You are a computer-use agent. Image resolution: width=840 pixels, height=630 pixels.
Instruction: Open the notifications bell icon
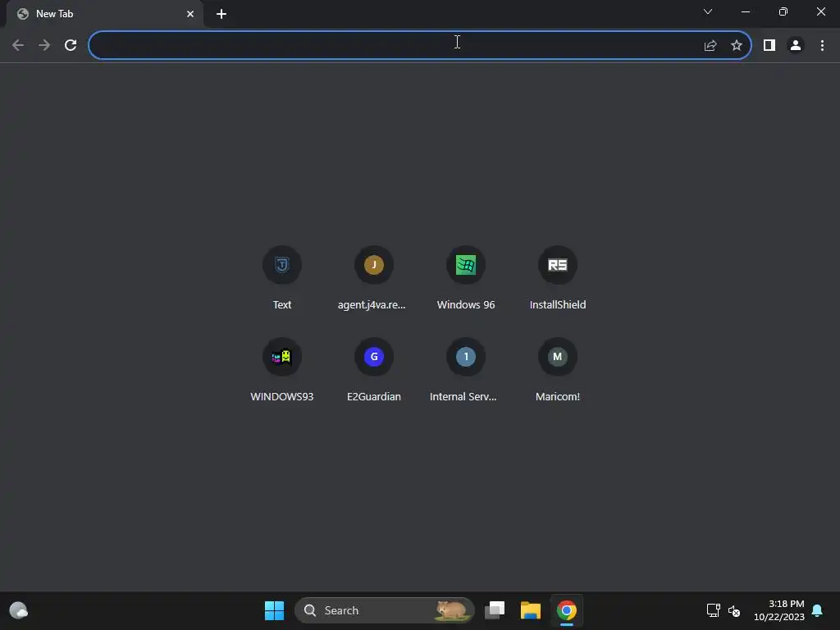pos(817,610)
